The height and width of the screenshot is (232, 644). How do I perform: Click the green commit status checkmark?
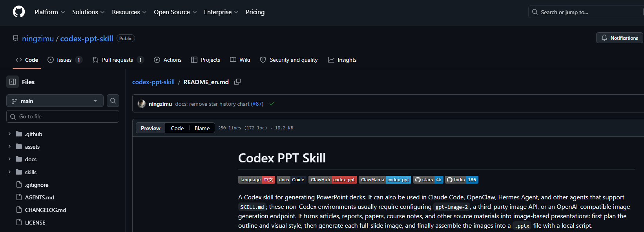point(272,104)
